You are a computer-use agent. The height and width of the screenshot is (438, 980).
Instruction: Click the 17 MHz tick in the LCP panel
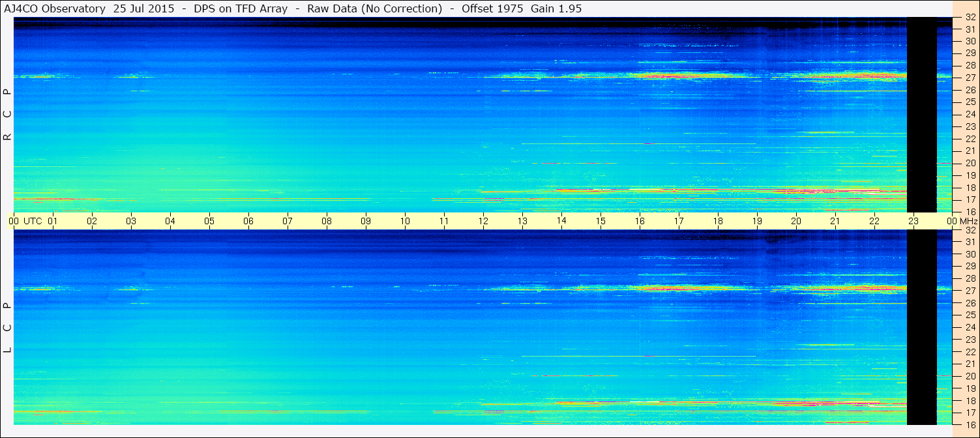tap(970, 413)
